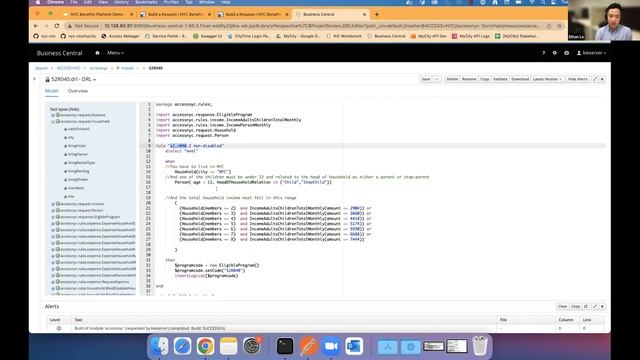
Task: Close the DRL editor with X icon
Action: [x=602, y=79]
